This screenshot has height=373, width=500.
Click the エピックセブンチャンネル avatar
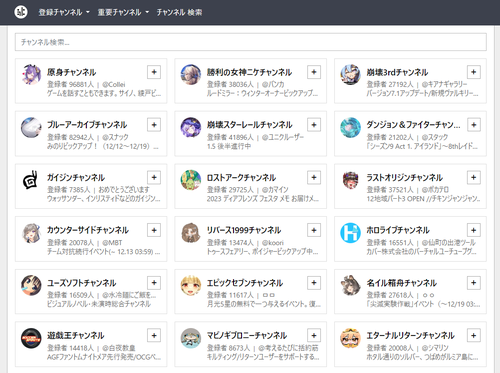pyautogui.click(x=191, y=285)
